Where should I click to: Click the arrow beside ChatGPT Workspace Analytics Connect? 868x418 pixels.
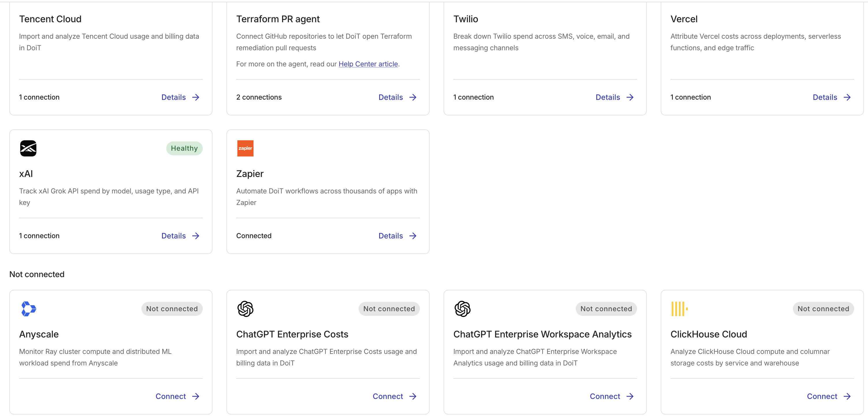pos(630,396)
